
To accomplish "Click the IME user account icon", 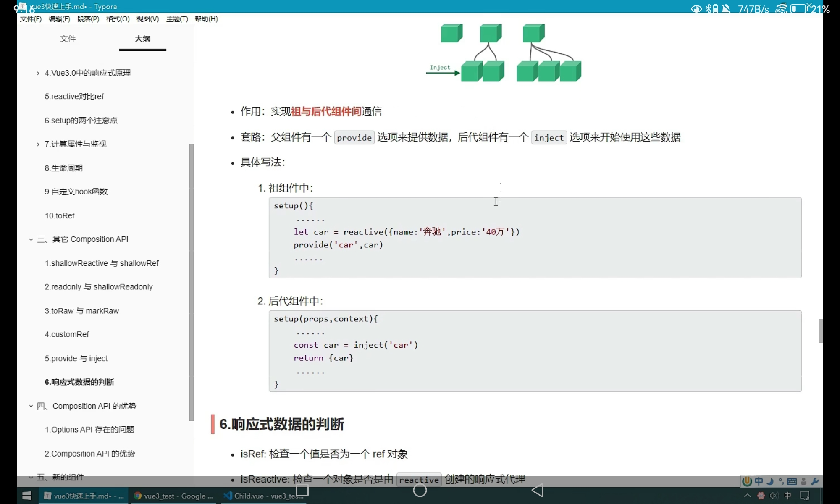I will (x=803, y=481).
